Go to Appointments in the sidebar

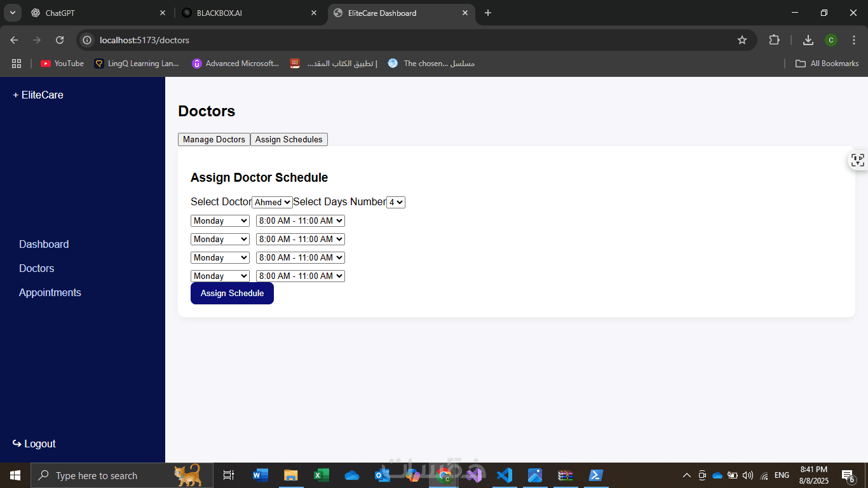click(x=50, y=292)
